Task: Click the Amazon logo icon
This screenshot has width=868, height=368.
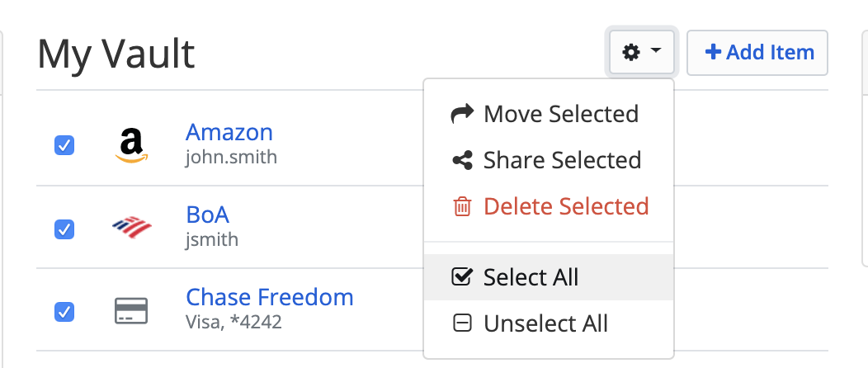Action: [131, 145]
